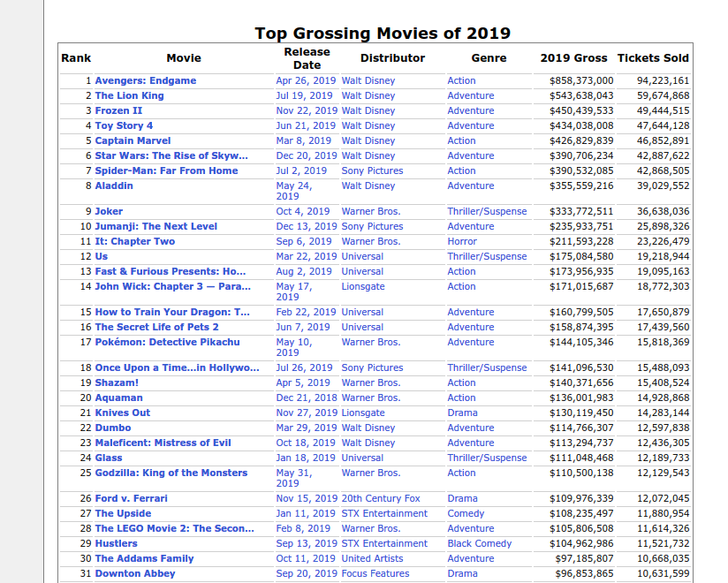
Task: Click the Downton Abbey link
Action: pyautogui.click(x=135, y=573)
